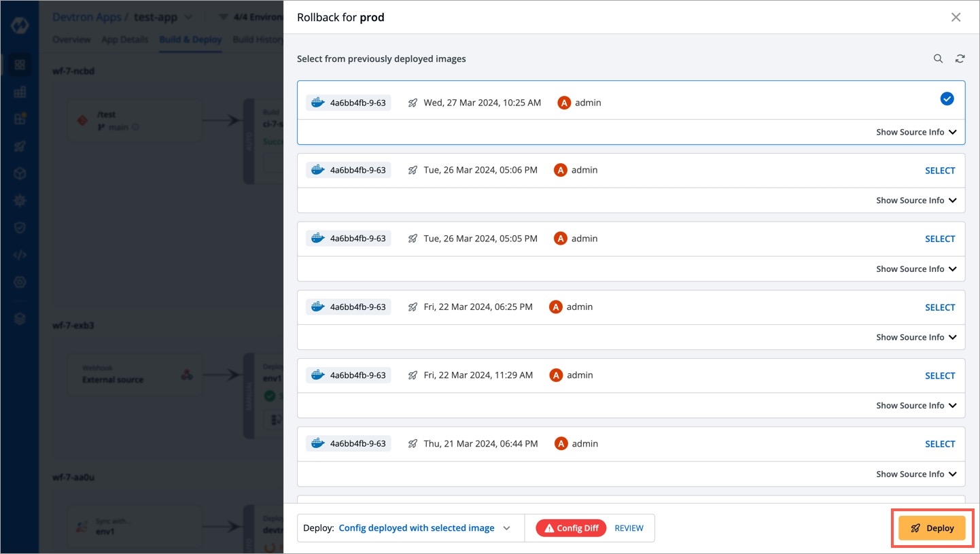
Task: Click the rocket icon beside Fri, 22 Mar 06:25 PM
Action: [413, 307]
